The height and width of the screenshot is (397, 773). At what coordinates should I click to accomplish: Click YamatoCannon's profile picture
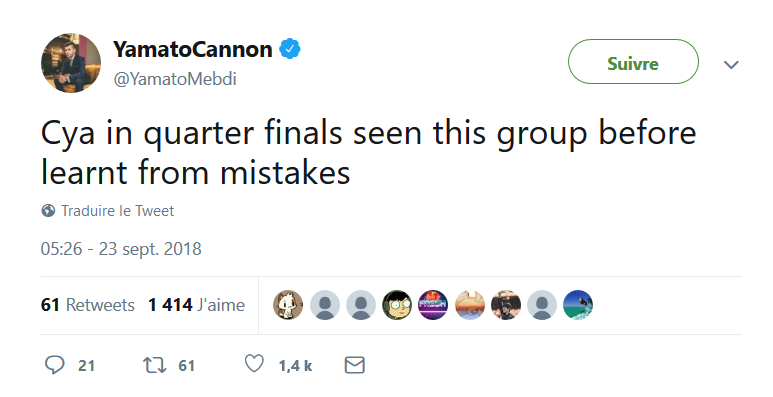click(x=71, y=63)
